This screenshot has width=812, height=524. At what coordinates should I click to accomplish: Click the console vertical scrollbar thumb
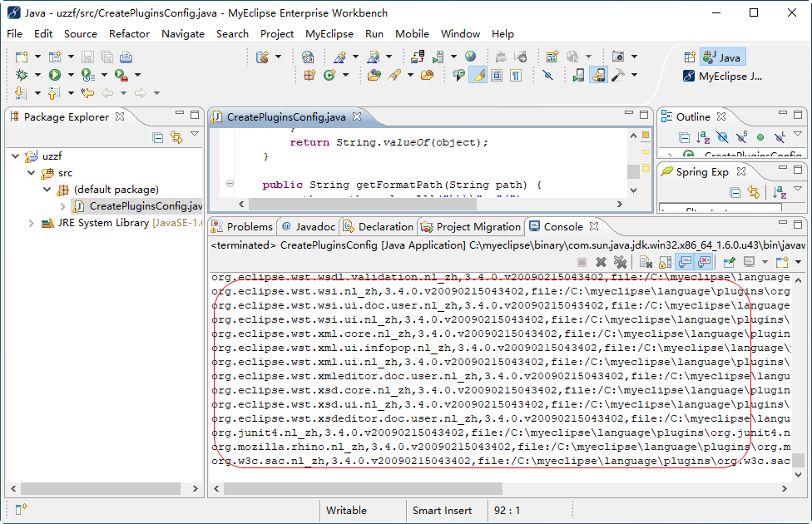[x=798, y=460]
